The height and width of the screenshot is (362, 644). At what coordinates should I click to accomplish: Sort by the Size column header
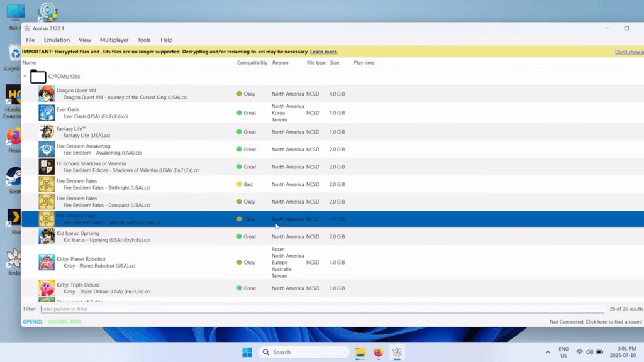point(335,63)
